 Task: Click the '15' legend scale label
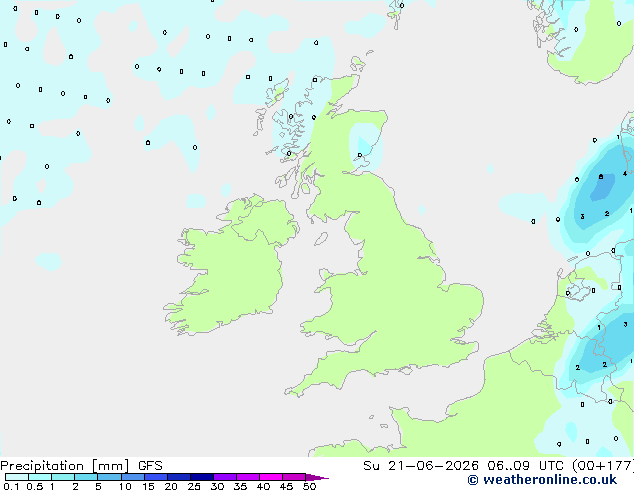148,486
